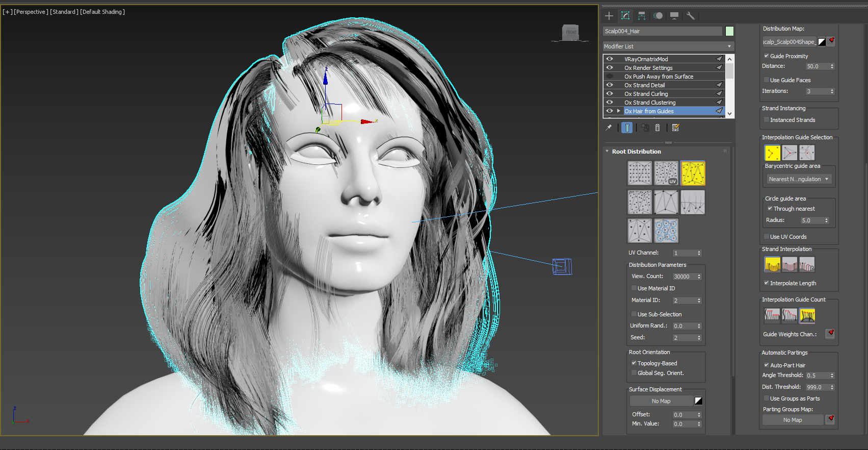Click Remove modifier trash icon
This screenshot has height=450, width=868.
click(x=657, y=128)
